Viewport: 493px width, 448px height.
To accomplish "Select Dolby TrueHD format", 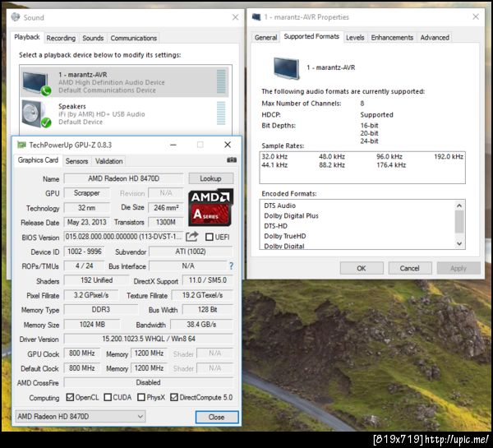I will (x=285, y=236).
